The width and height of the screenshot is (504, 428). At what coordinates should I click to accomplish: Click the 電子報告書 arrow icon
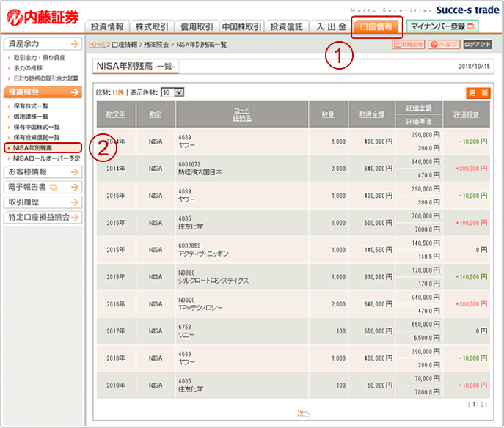[74, 188]
